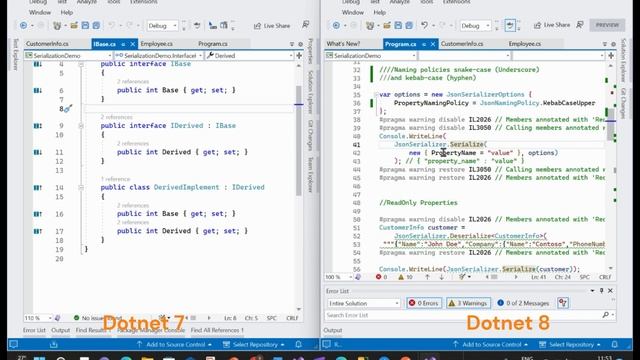This screenshot has width=640, height=360.
Task: Open 110 % zoom dropdown in left editor
Action: click(x=38, y=318)
